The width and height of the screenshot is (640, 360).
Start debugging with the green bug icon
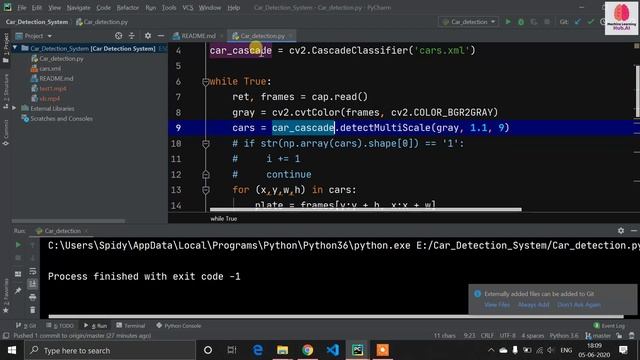pos(521,22)
